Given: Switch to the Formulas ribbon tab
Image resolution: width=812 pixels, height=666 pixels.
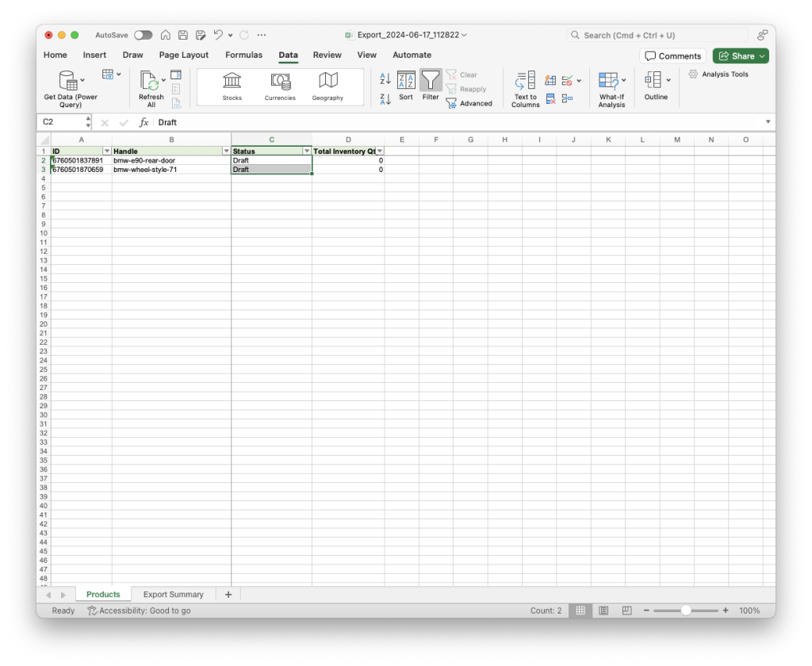Looking at the screenshot, I should tap(243, 55).
